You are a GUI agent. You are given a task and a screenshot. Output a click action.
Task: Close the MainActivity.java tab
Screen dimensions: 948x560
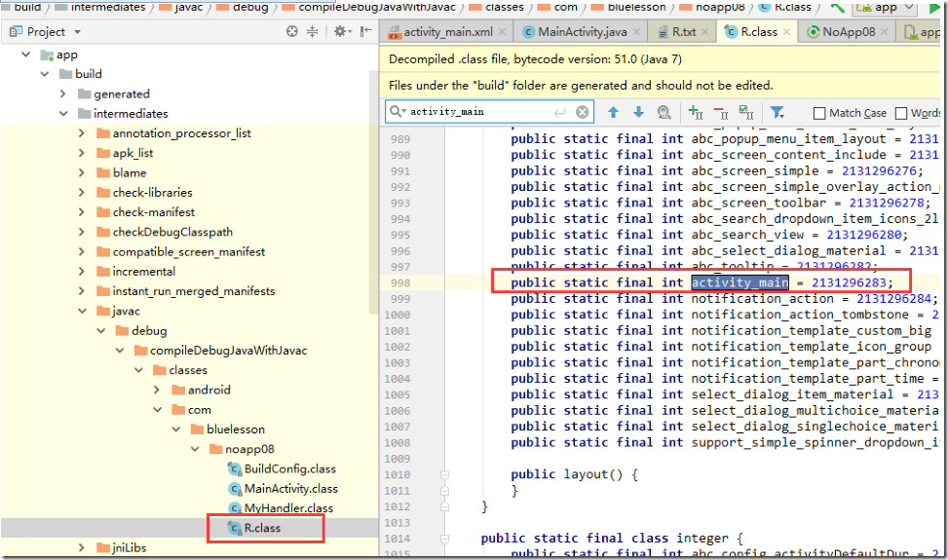(x=636, y=32)
